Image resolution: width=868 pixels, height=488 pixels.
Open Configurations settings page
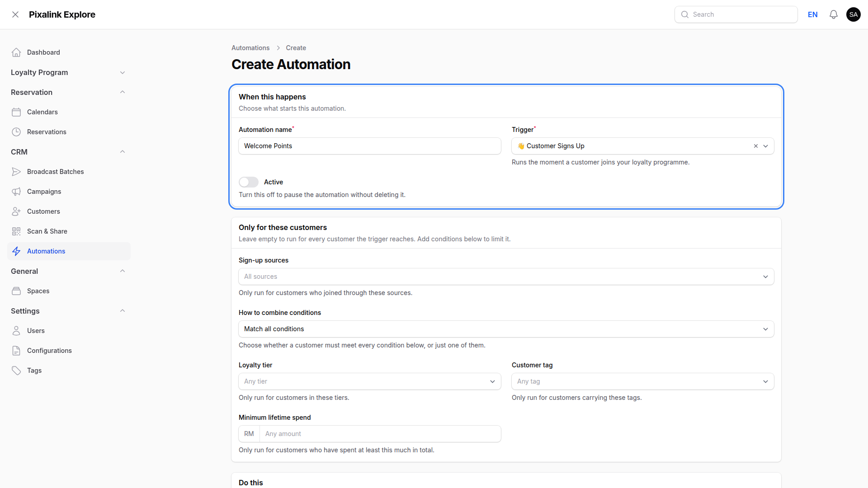pos(69,351)
